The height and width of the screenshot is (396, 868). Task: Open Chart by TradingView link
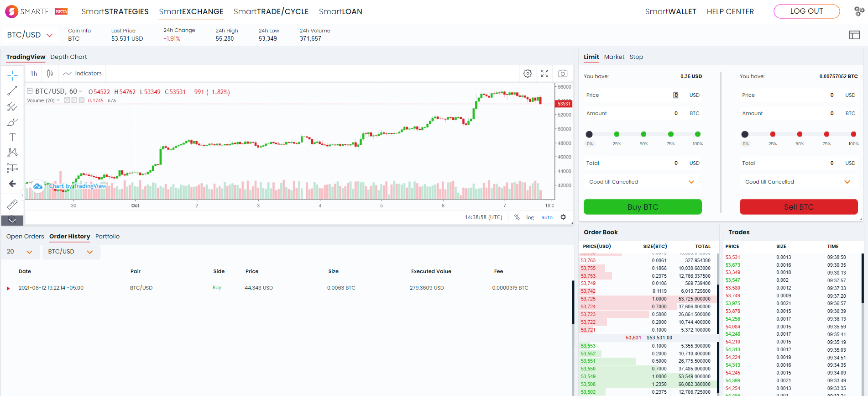coord(78,186)
